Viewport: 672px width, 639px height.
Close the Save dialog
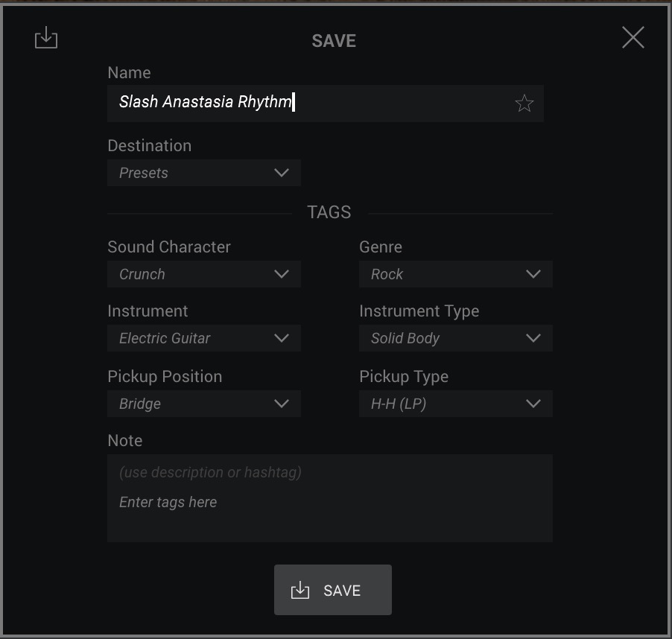[633, 38]
